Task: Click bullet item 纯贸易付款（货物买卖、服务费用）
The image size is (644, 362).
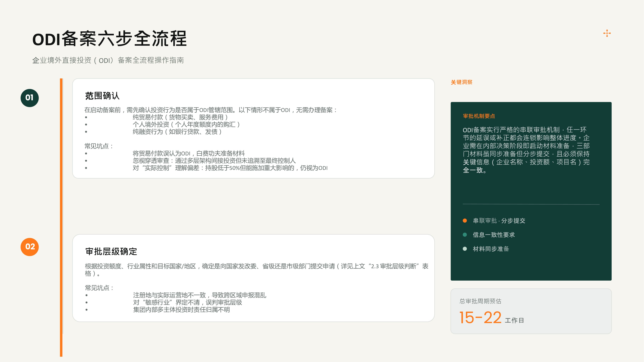Action: 180,117
